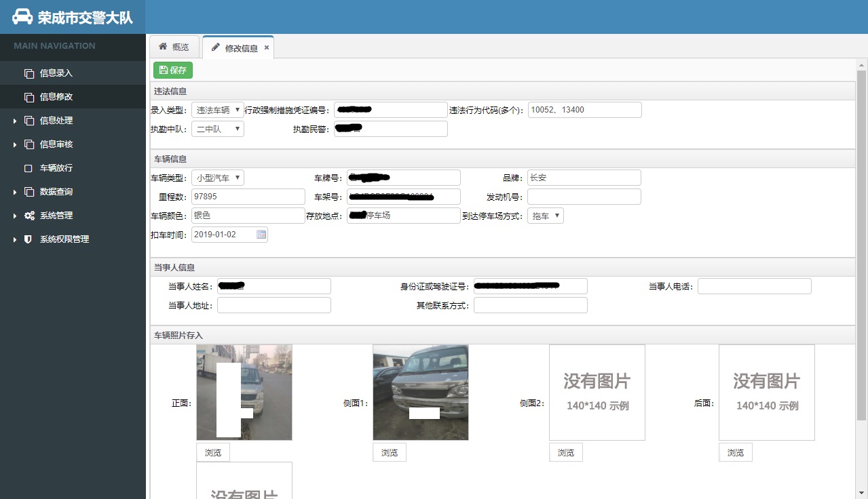
Task: Open the 到达停车场方式 dropdown
Action: click(x=546, y=216)
